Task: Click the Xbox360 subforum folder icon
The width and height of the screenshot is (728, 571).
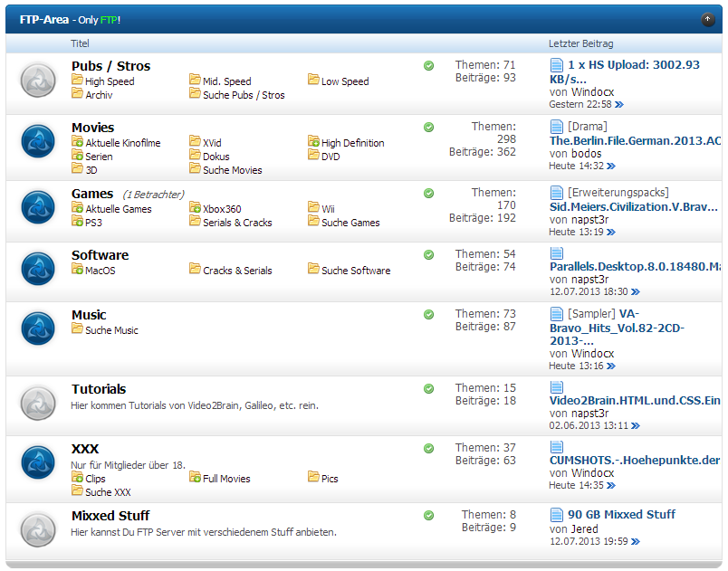Action: (x=195, y=208)
